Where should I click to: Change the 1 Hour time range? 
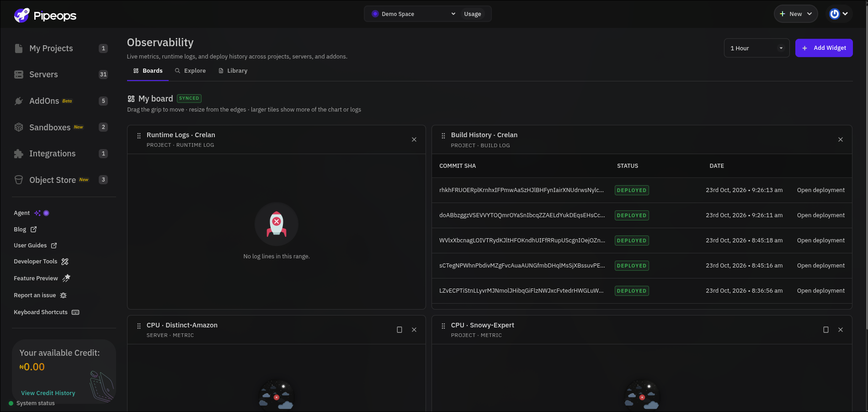pos(756,48)
